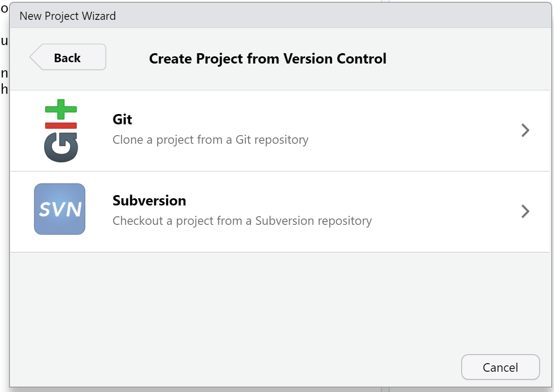Viewport: 554px width, 392px height.
Task: Expand the Subversion option chevron
Action: (525, 211)
